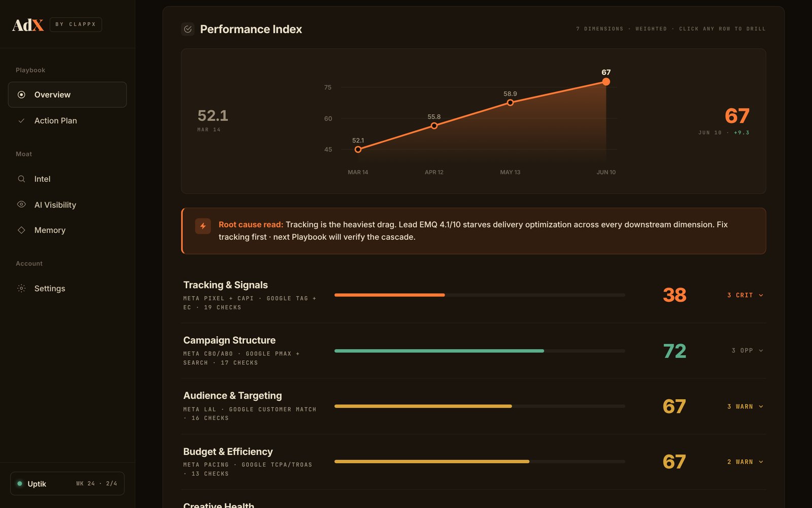The image size is (812, 508).
Task: Click the orange Tracking & Signals progress bar
Action: [x=389, y=295]
